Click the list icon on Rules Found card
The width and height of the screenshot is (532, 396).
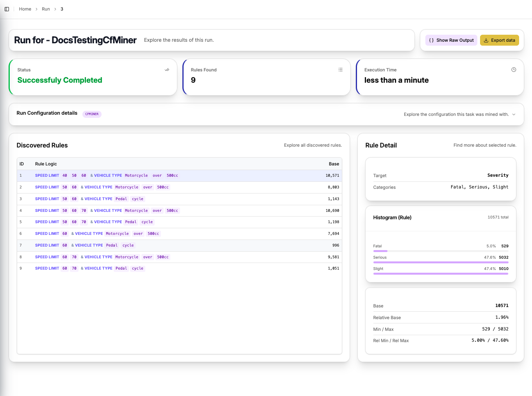coord(340,69)
